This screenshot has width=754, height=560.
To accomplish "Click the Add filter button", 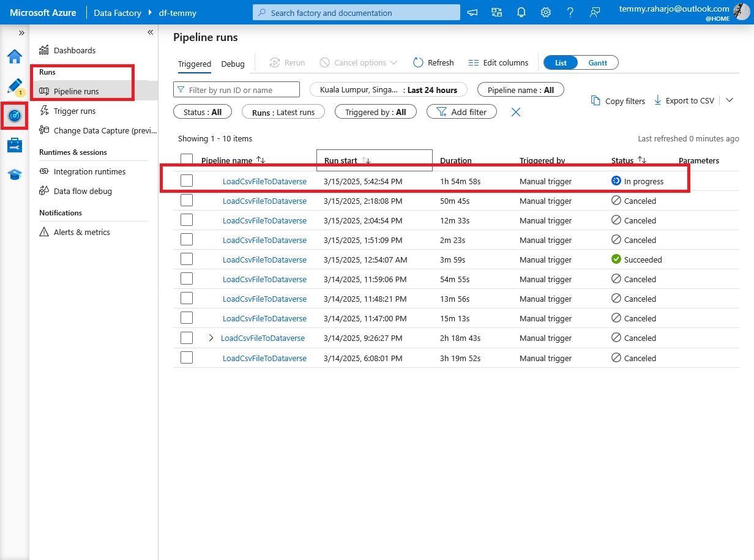I will (461, 112).
